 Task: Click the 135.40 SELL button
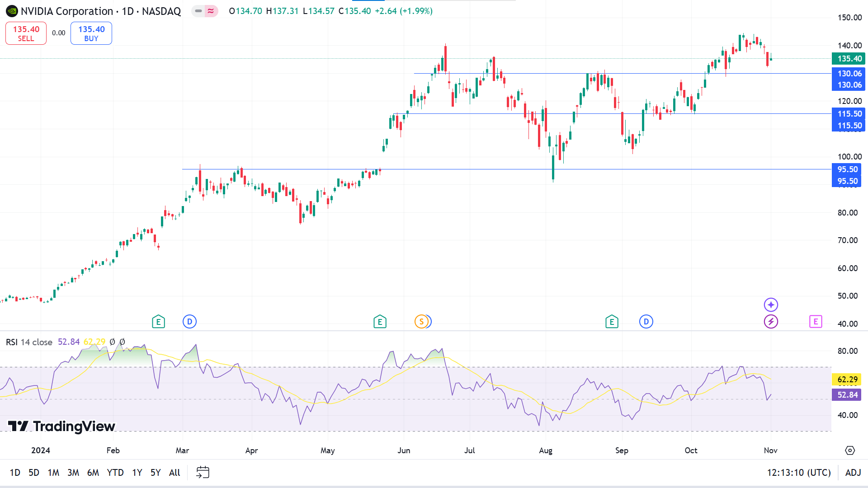coord(26,33)
